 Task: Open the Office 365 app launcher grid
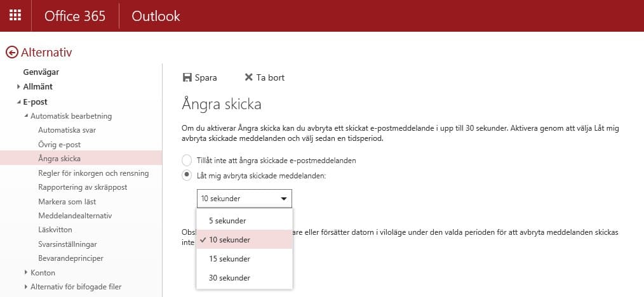tap(15, 16)
